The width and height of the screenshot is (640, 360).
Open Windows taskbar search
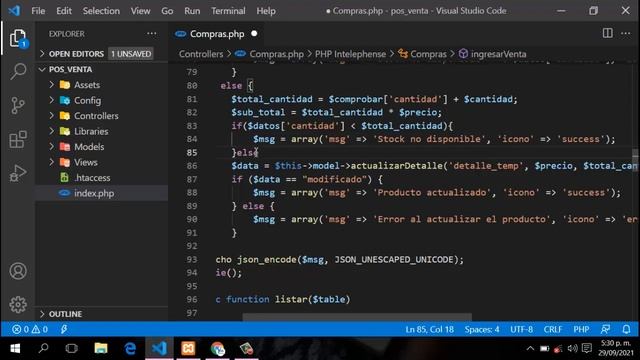coord(43,349)
